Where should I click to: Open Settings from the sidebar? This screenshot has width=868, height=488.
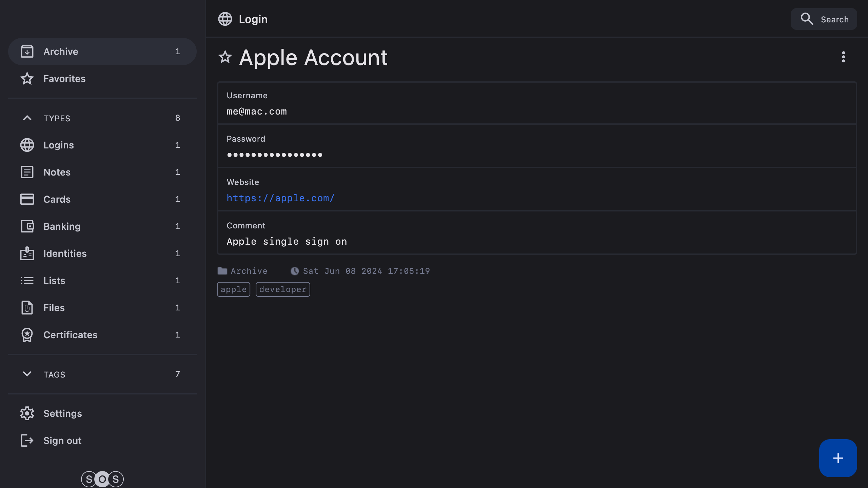(62, 413)
